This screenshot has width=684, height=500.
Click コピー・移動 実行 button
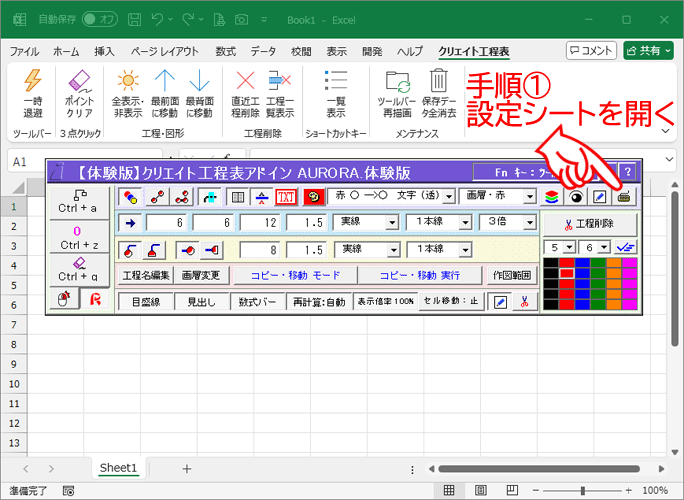pyautogui.click(x=420, y=275)
